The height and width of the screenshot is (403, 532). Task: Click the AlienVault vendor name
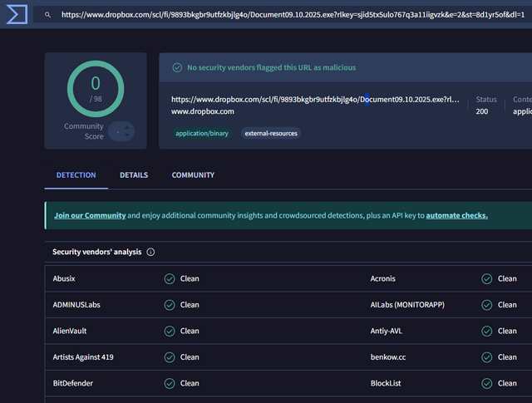coord(70,331)
